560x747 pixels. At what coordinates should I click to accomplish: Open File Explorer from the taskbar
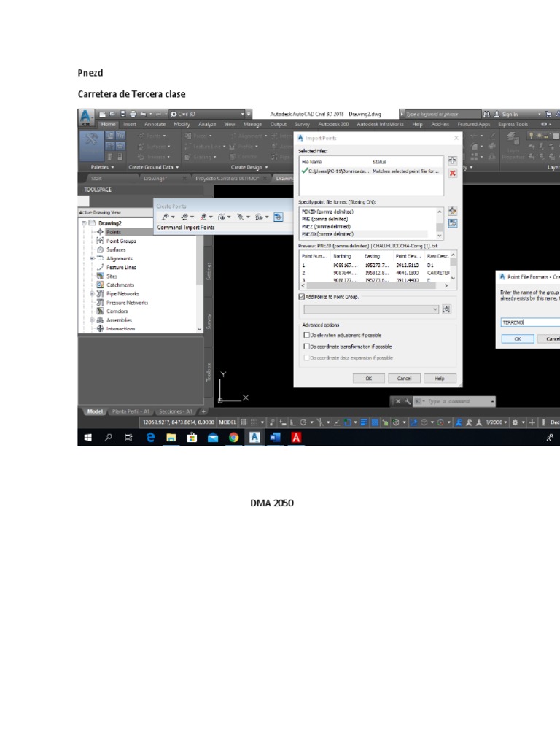click(171, 438)
